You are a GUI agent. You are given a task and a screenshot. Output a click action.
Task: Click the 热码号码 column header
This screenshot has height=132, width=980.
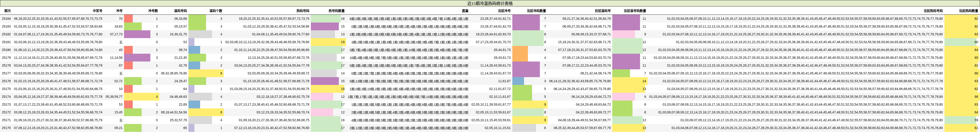pyautogui.click(x=303, y=11)
